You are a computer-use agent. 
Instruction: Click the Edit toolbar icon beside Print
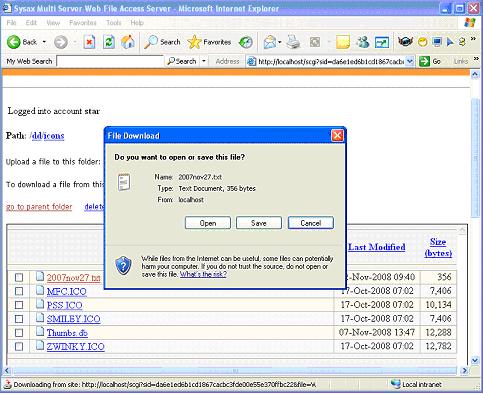315,42
